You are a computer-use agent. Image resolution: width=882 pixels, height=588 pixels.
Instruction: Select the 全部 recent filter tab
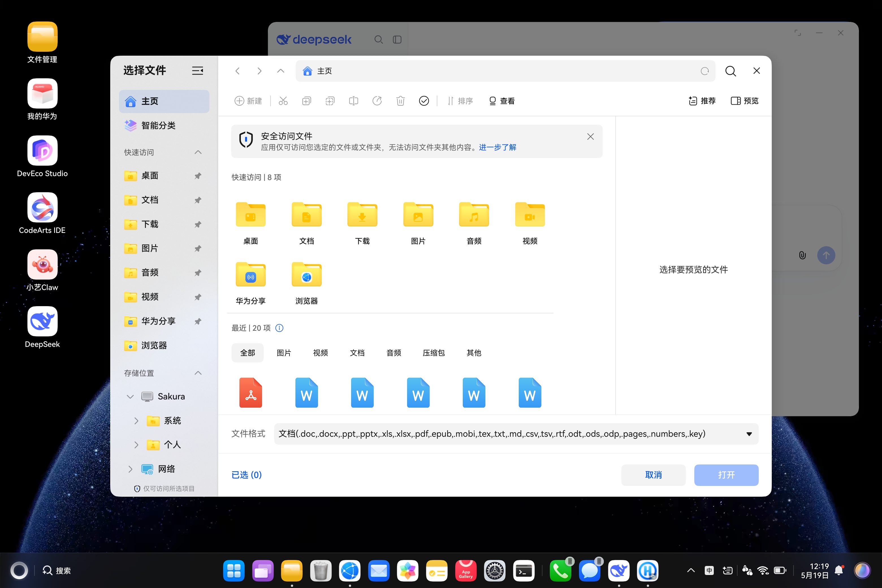pos(248,353)
